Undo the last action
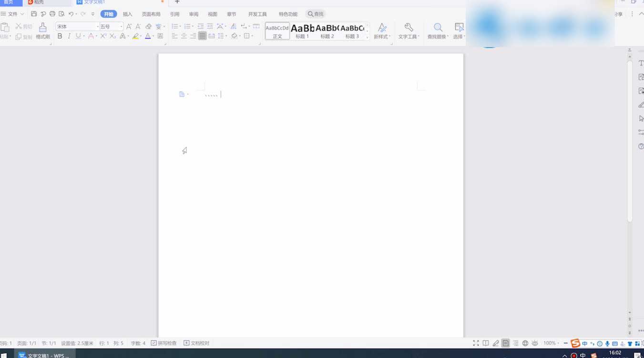 click(x=71, y=14)
